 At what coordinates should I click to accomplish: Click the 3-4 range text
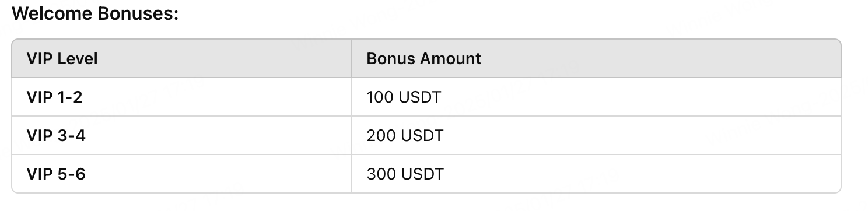[72, 135]
